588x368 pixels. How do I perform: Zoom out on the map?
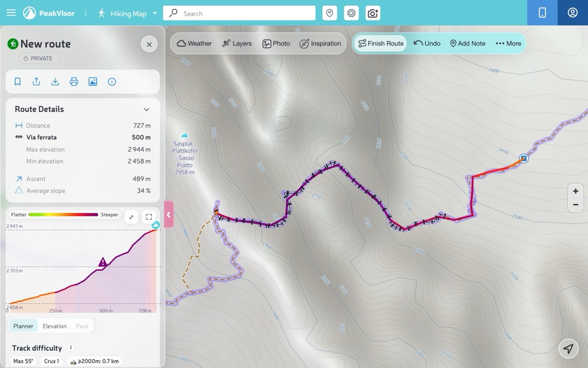click(x=575, y=205)
